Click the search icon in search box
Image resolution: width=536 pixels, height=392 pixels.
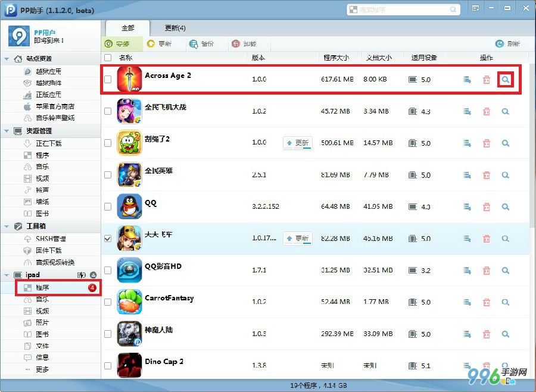click(453, 10)
